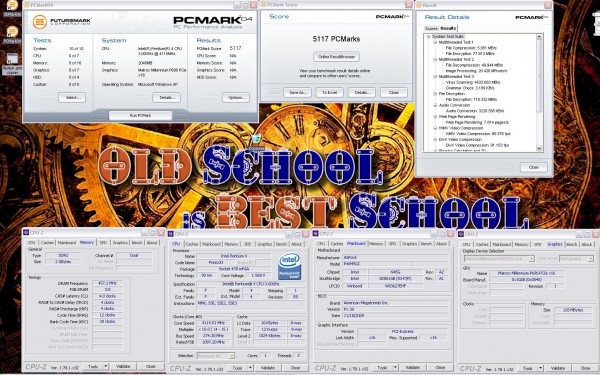Click the CPU-Z Graphics window title icon

[461, 234]
